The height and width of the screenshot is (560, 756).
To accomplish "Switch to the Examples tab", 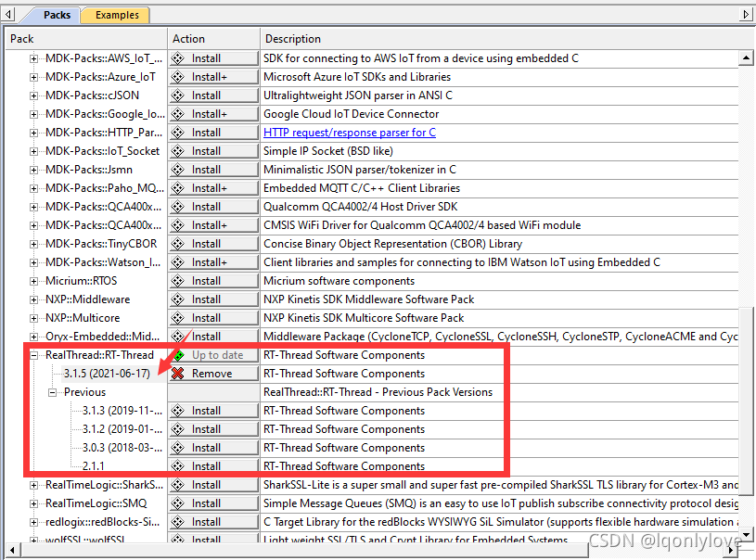I will coord(117,15).
